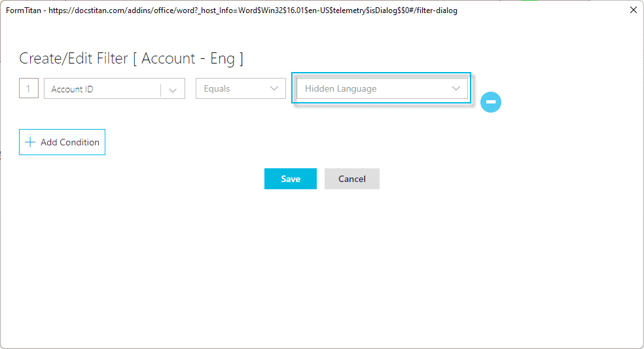
Task: Expand the Account ID chevron arrow
Action: coord(173,90)
